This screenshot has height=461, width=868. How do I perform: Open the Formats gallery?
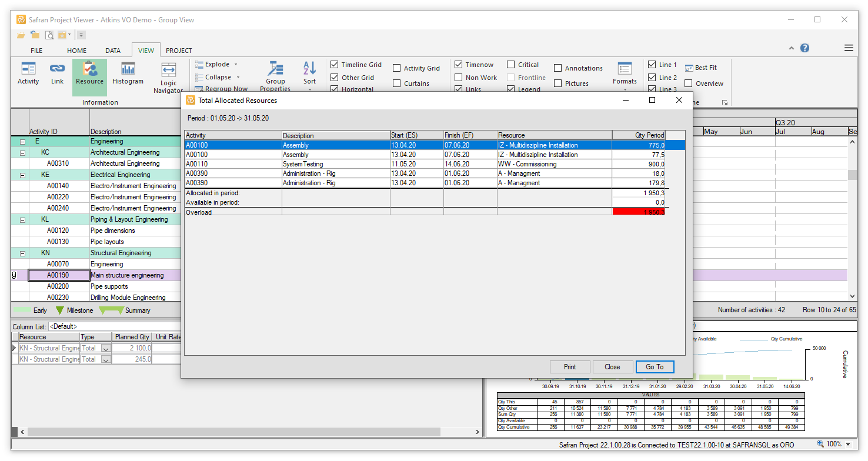tap(625, 75)
